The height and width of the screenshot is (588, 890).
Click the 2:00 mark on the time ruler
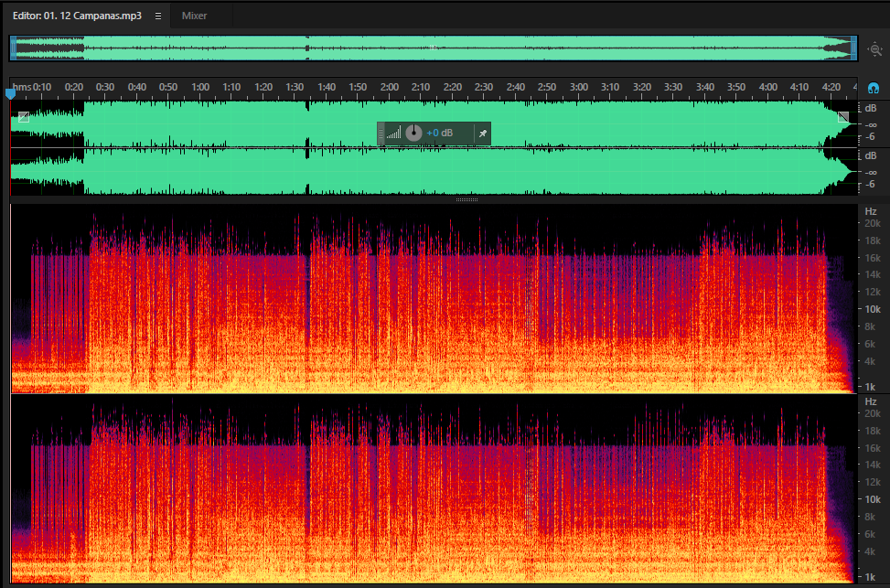390,88
